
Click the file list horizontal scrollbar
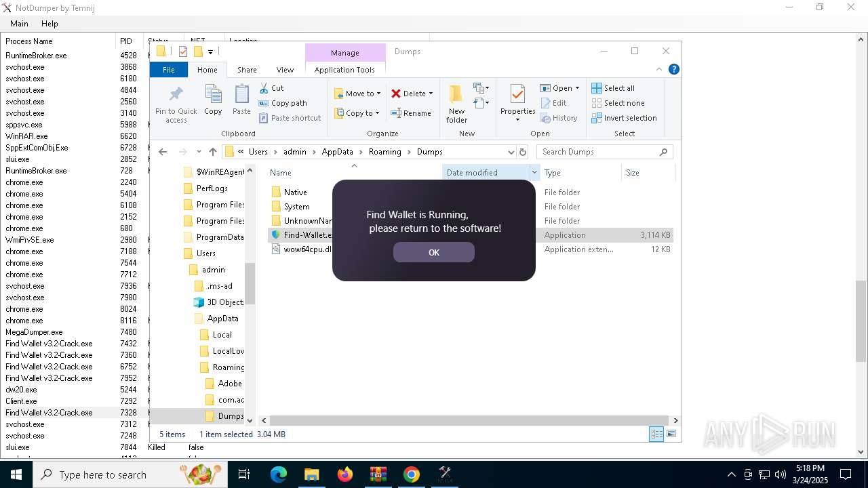[468, 420]
